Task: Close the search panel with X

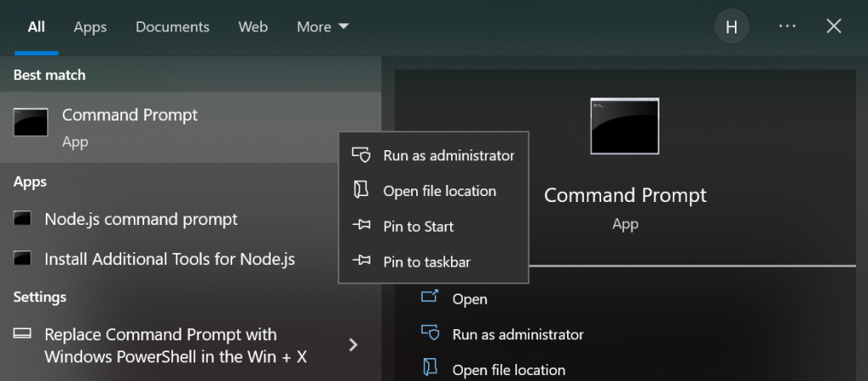Action: point(834,26)
